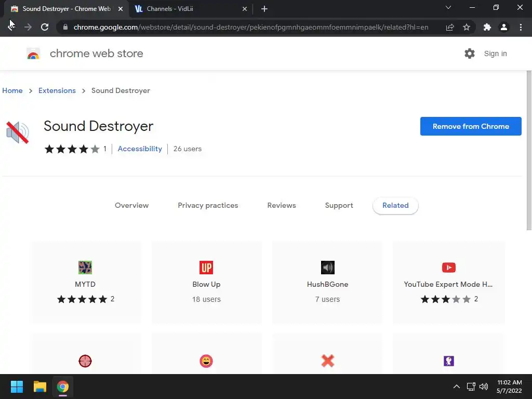Viewport: 532px width, 399px height.
Task: Close the Sound Destroyer tab
Action: click(121, 9)
